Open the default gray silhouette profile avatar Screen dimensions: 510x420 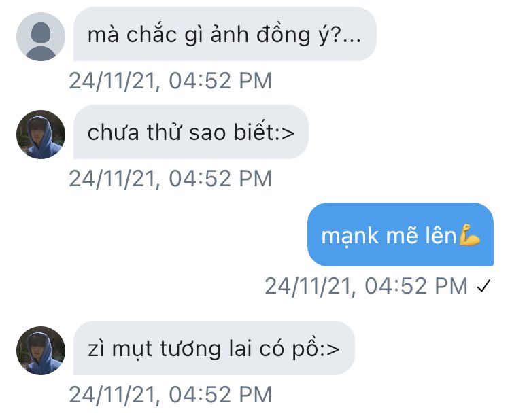tap(41, 37)
